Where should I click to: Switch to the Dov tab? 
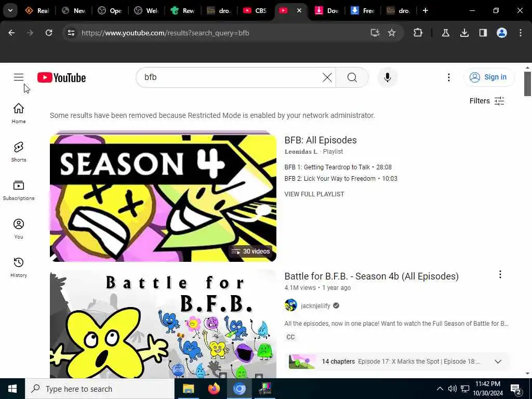(326, 10)
